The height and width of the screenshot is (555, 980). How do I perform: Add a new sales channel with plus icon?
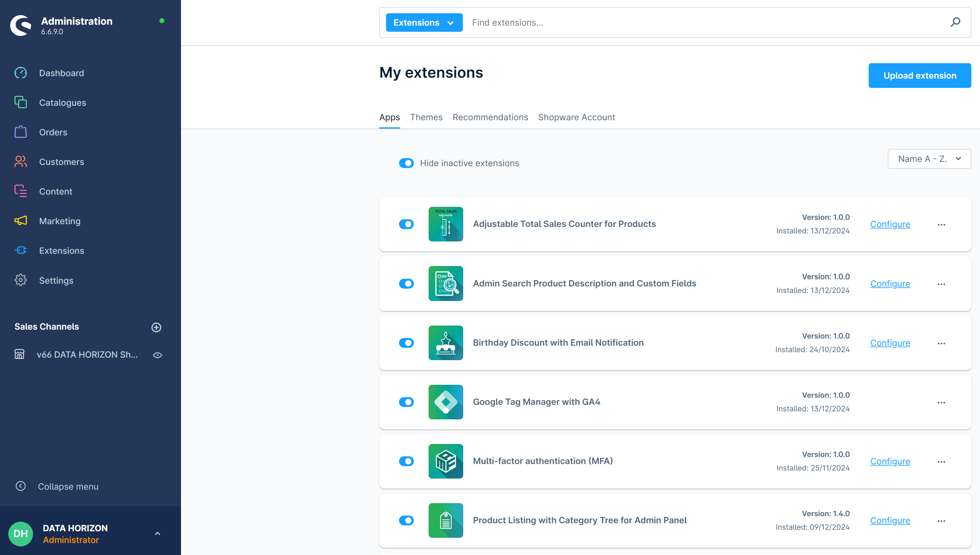(x=156, y=327)
